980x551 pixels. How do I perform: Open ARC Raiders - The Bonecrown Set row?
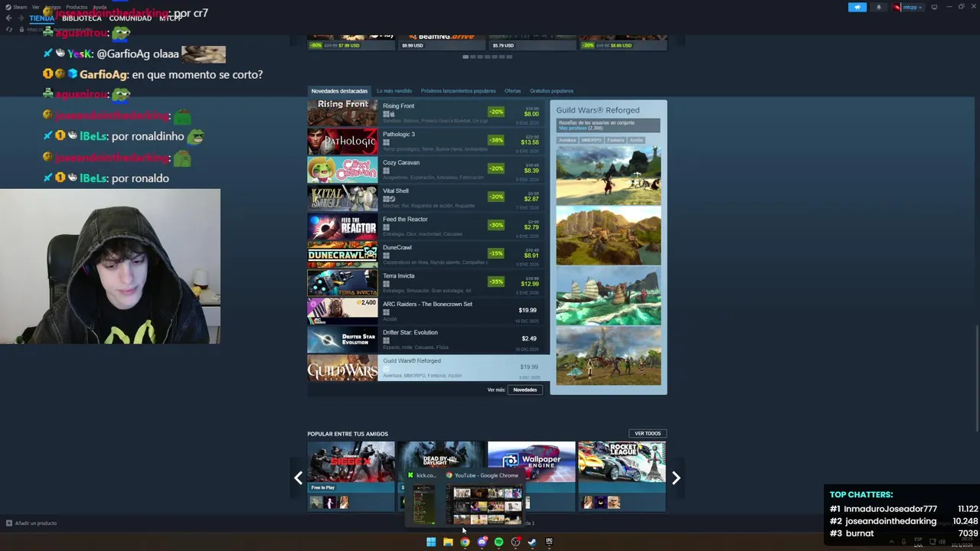[428, 311]
